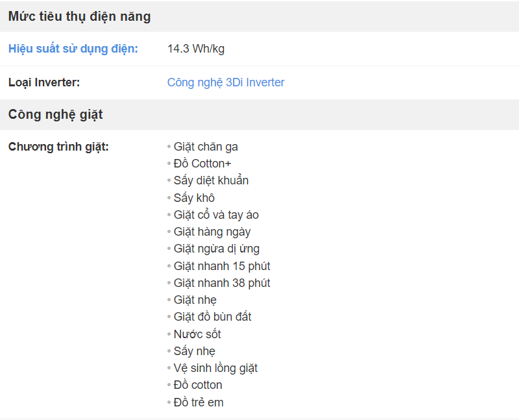
Task: Click Giặt nhanh 15 phút entry
Action: pos(222,266)
